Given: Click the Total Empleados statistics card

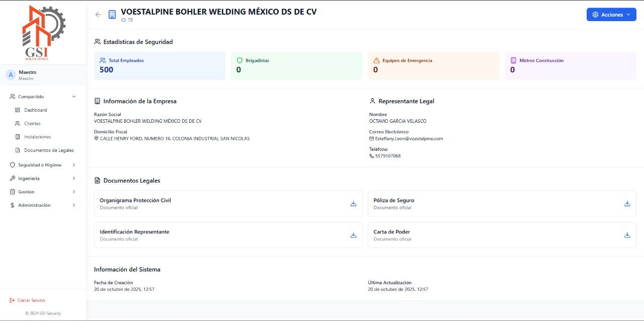Looking at the screenshot, I should tap(159, 65).
